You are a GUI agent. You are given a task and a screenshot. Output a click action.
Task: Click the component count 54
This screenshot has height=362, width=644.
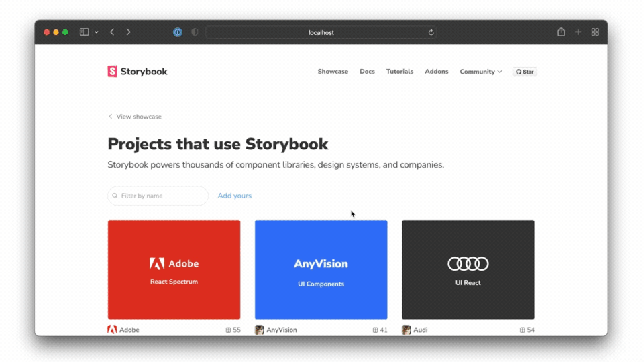coord(527,330)
